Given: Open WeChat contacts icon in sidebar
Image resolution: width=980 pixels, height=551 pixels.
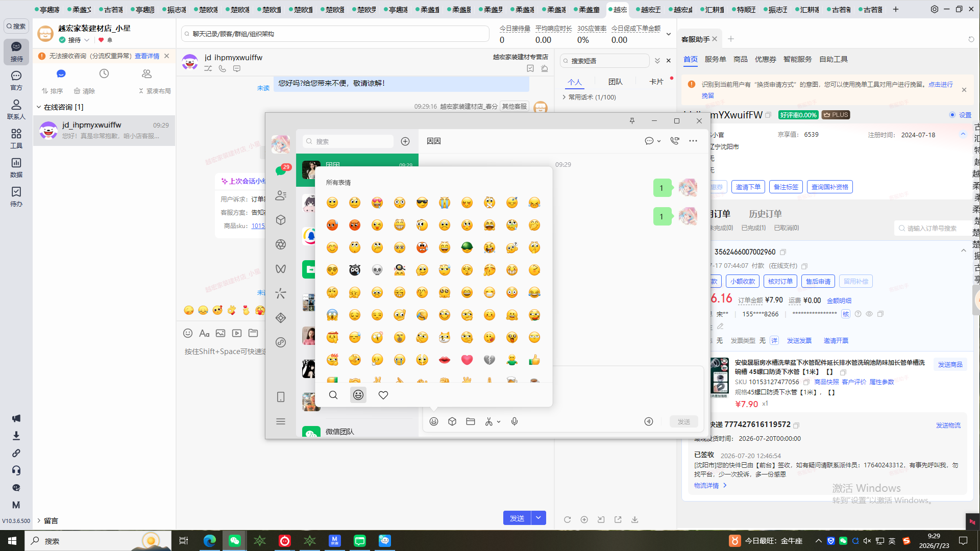Looking at the screenshot, I should pyautogui.click(x=281, y=195).
